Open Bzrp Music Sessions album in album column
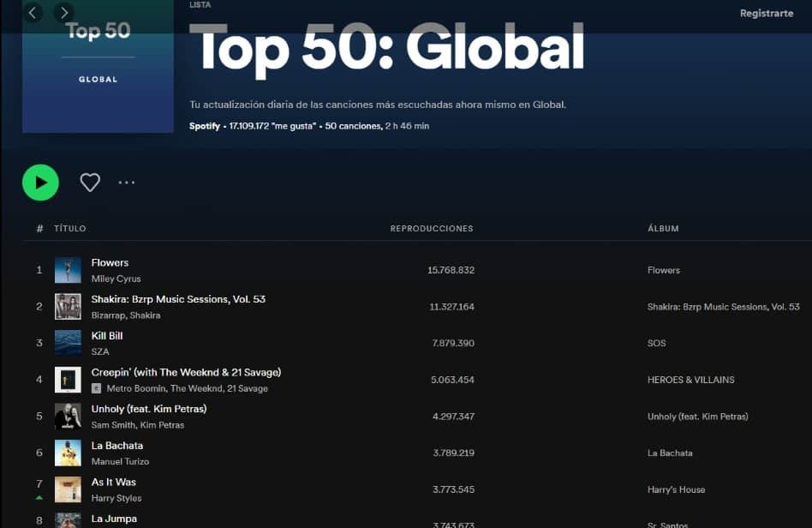Screen dimensions: 812x528 coord(724,307)
